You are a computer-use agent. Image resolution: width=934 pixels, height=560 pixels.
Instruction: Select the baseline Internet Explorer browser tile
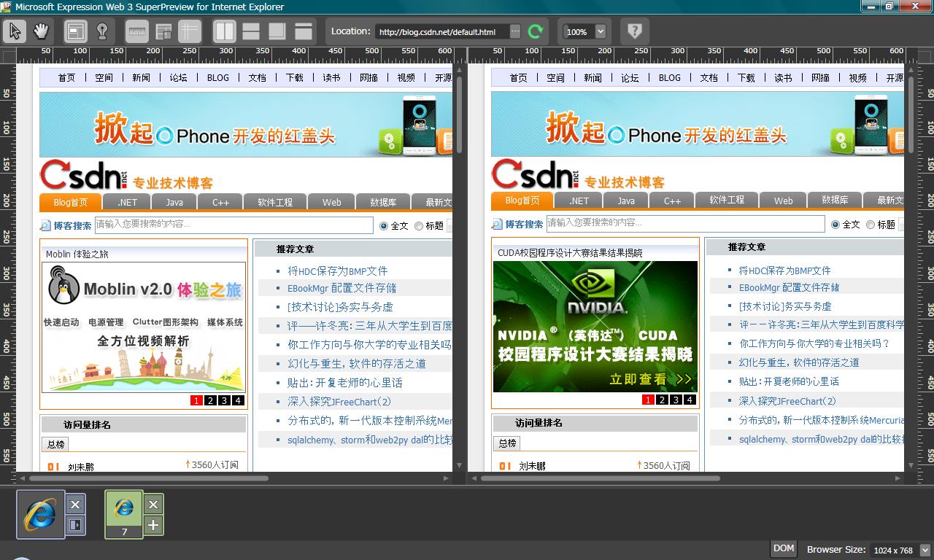click(x=41, y=514)
